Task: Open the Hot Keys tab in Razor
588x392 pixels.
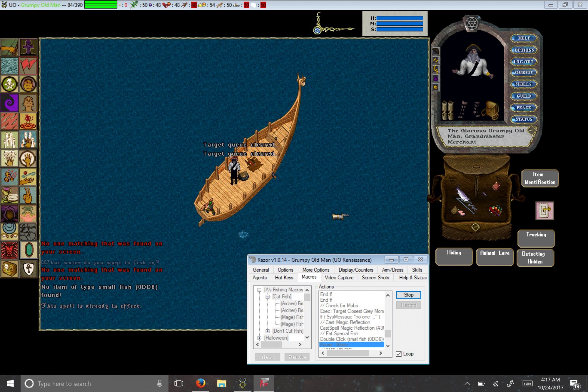Action: (x=284, y=277)
